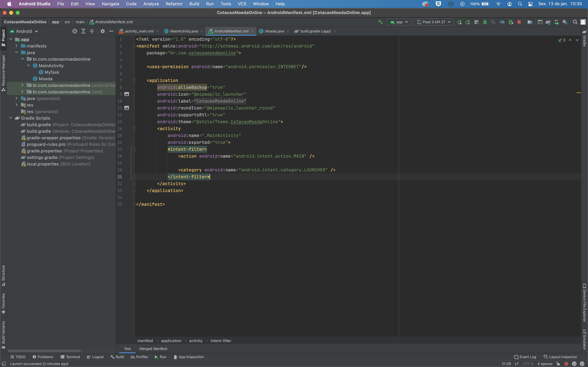Collapse all nodes in the Project panel
The width and height of the screenshot is (588, 367).
(92, 31)
